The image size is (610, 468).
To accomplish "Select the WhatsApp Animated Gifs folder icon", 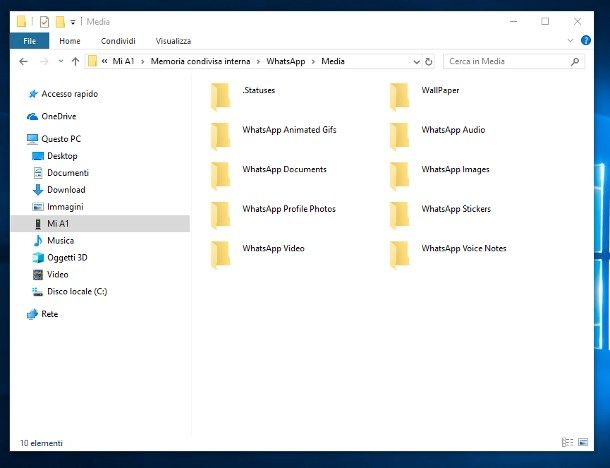I will pyautogui.click(x=221, y=136).
